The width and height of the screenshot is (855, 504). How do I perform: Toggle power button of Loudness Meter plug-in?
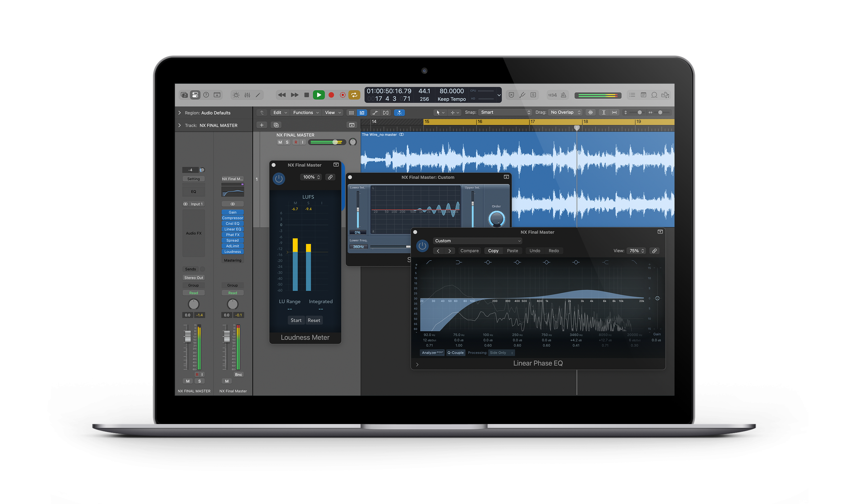pyautogui.click(x=279, y=178)
